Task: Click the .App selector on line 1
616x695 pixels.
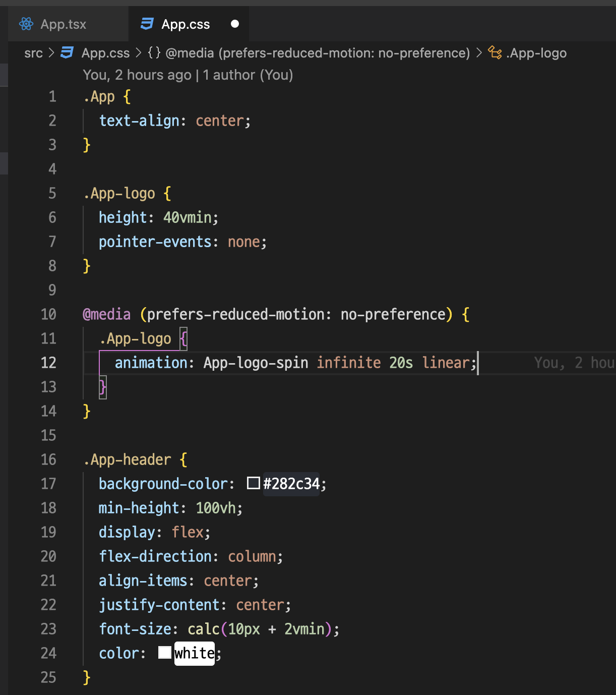Action: [x=99, y=96]
